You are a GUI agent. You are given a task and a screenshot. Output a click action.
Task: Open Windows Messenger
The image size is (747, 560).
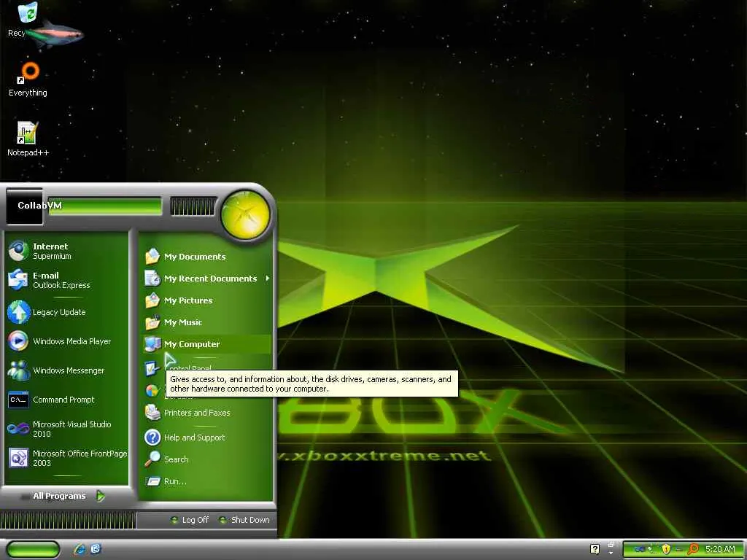point(66,370)
